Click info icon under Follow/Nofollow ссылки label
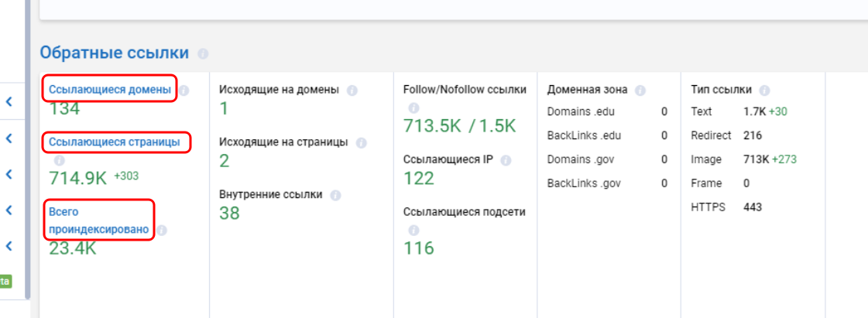The width and height of the screenshot is (868, 318). 413,108
